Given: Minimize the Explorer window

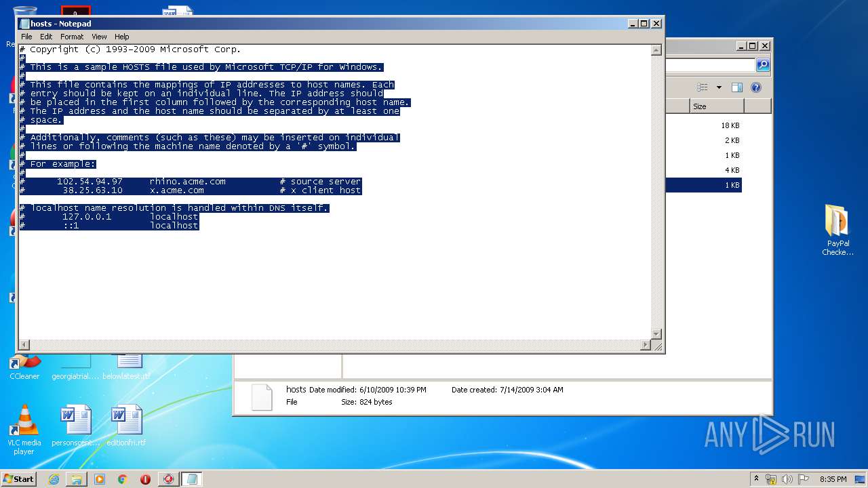Looking at the screenshot, I should [x=741, y=46].
